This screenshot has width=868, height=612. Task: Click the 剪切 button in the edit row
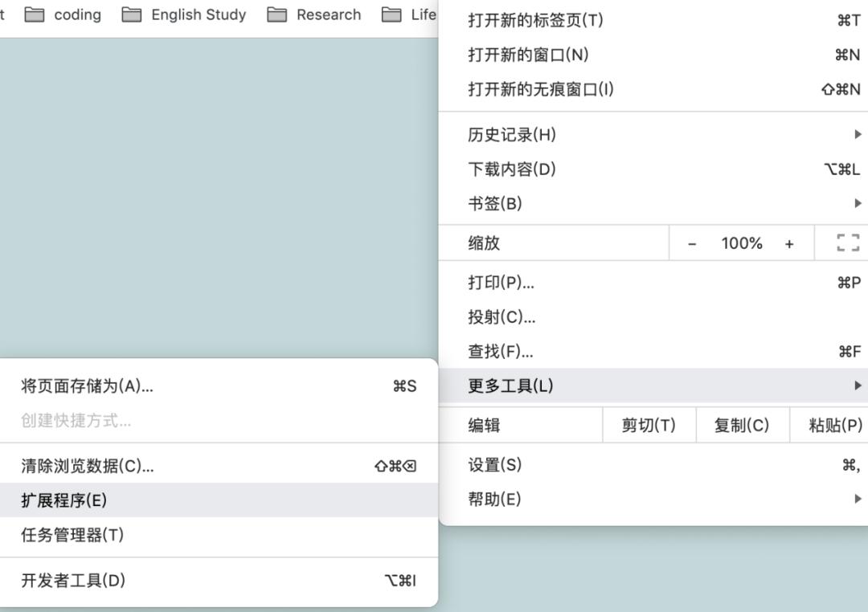pos(649,425)
